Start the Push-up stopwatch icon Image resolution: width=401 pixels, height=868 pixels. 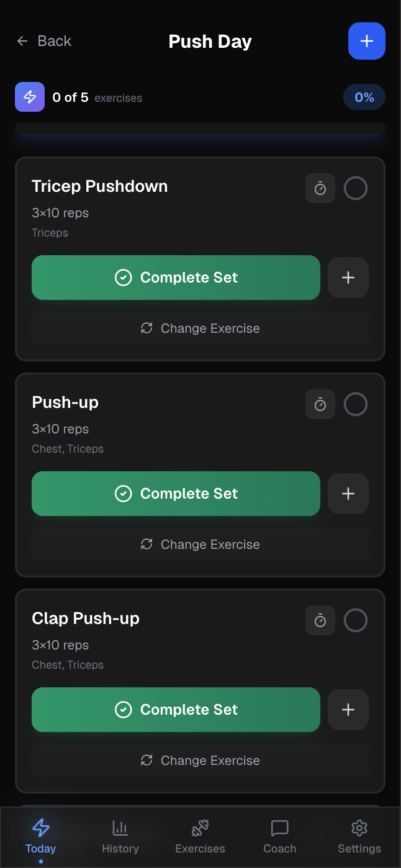pos(320,404)
